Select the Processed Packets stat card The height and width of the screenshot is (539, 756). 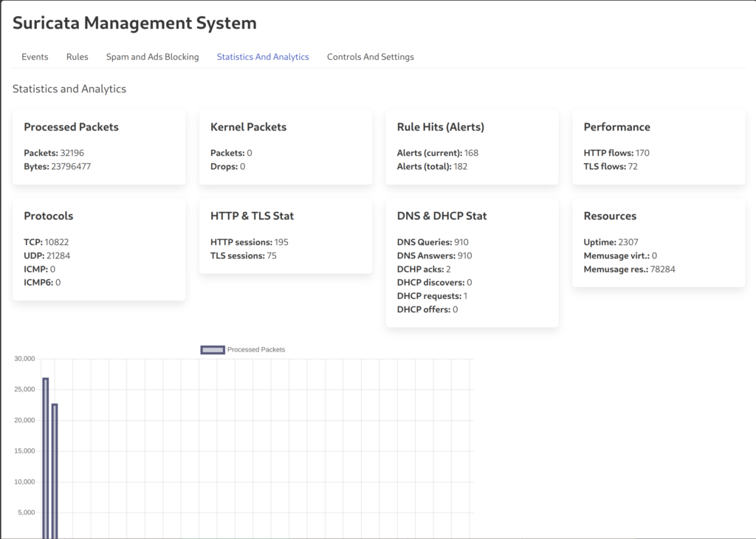97,146
